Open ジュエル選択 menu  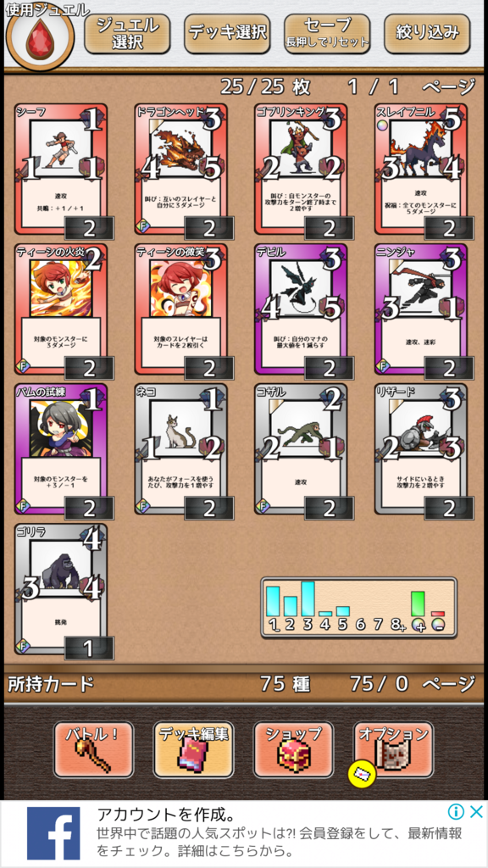tap(127, 34)
